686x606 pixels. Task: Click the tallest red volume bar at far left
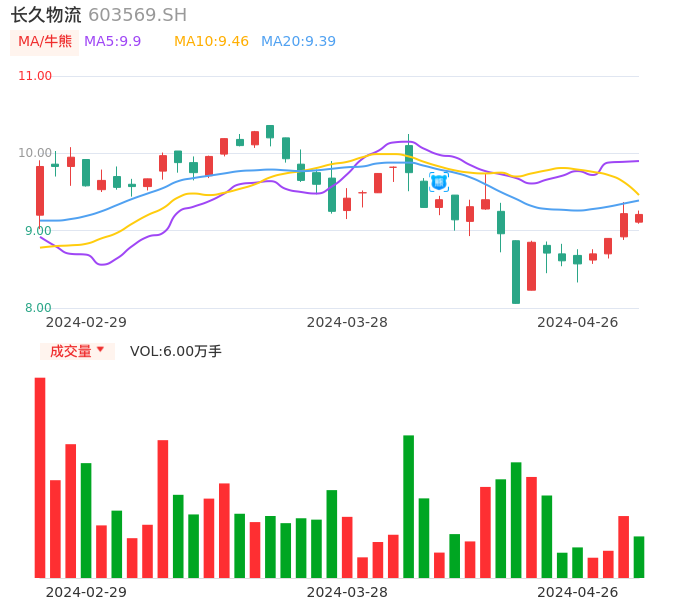40,477
